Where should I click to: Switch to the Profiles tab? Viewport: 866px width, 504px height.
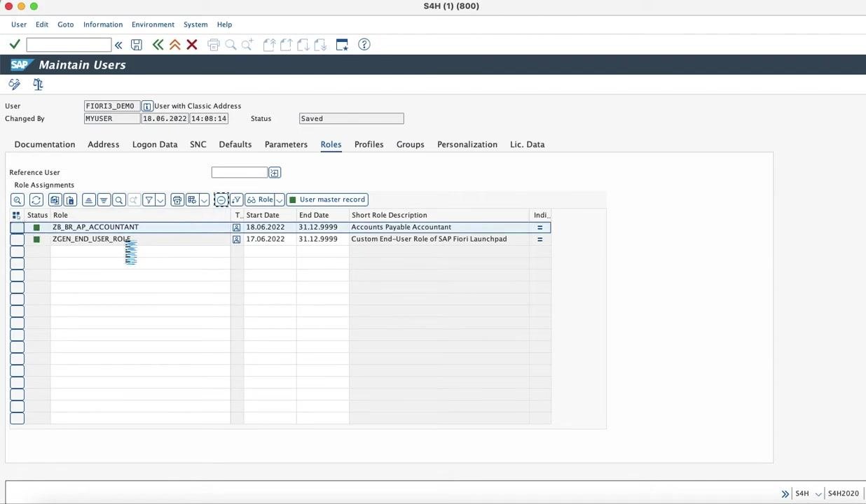coord(369,145)
